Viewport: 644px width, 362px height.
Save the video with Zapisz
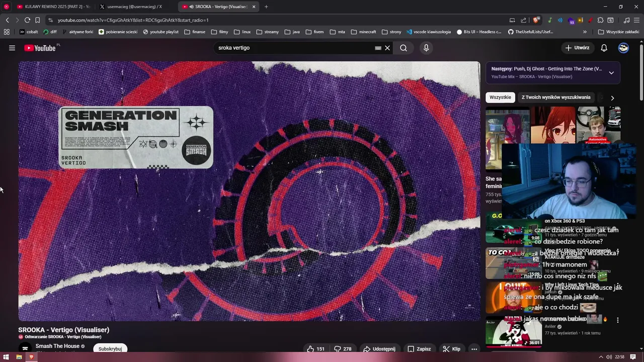pyautogui.click(x=419, y=349)
